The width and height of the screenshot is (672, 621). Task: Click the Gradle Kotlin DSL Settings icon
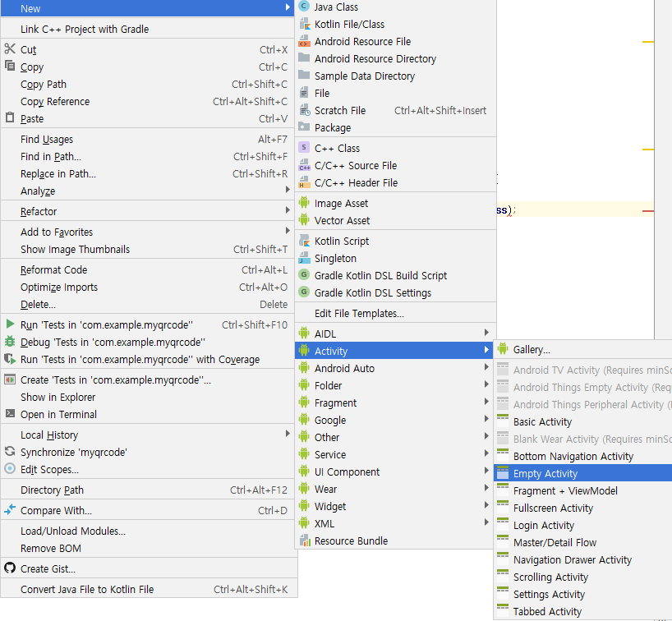click(304, 292)
